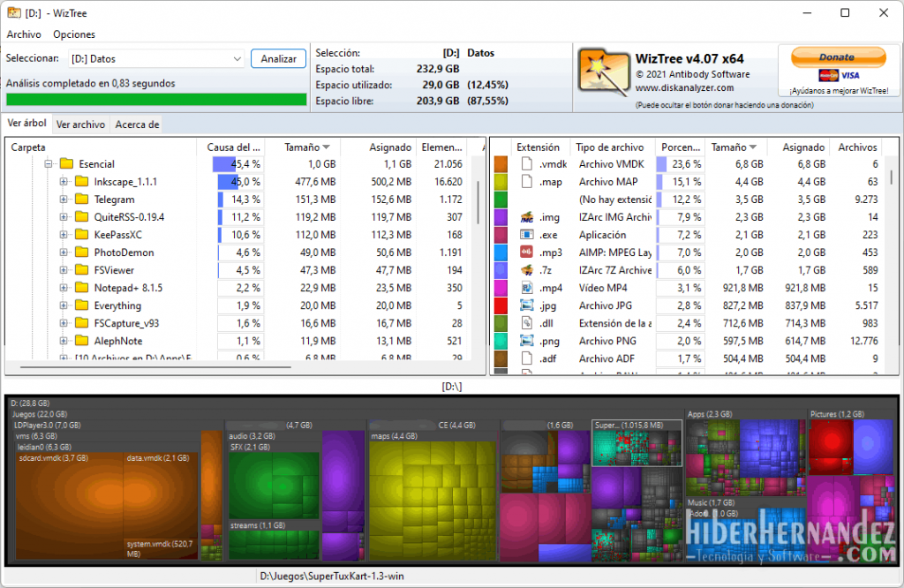Open the Archivo menu

coord(24,34)
